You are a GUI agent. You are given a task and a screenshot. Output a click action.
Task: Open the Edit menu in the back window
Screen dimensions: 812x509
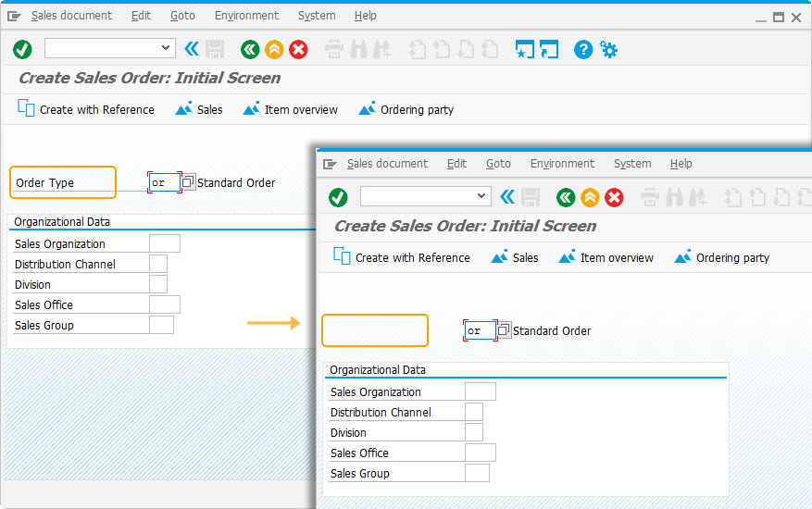[x=141, y=16]
